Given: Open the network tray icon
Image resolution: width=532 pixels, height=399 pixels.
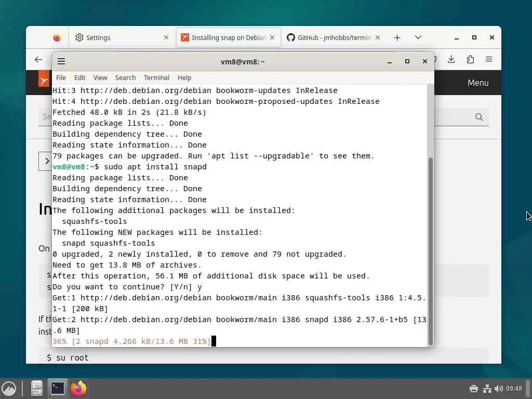Looking at the screenshot, I should click(x=487, y=389).
